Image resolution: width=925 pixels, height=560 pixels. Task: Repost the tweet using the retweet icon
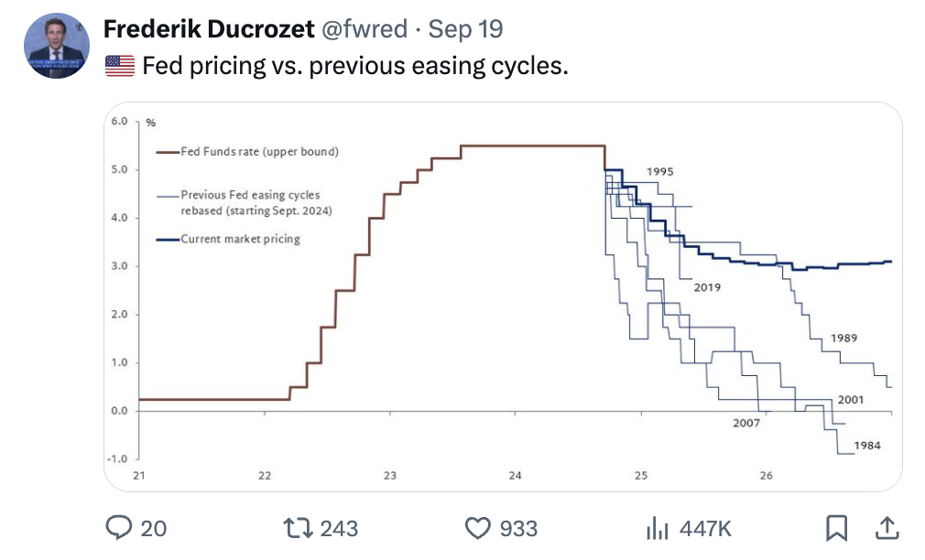coord(295,528)
